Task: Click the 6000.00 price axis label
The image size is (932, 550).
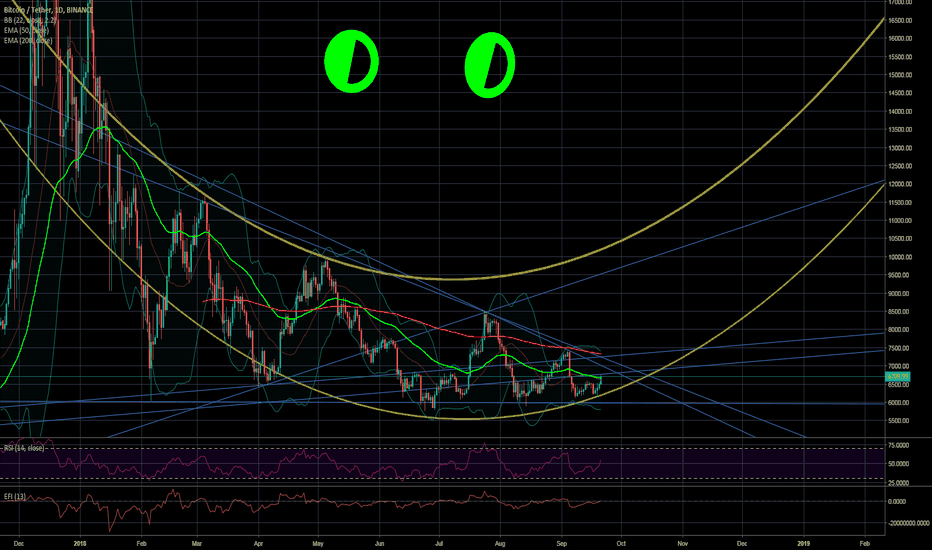Action: coord(899,403)
